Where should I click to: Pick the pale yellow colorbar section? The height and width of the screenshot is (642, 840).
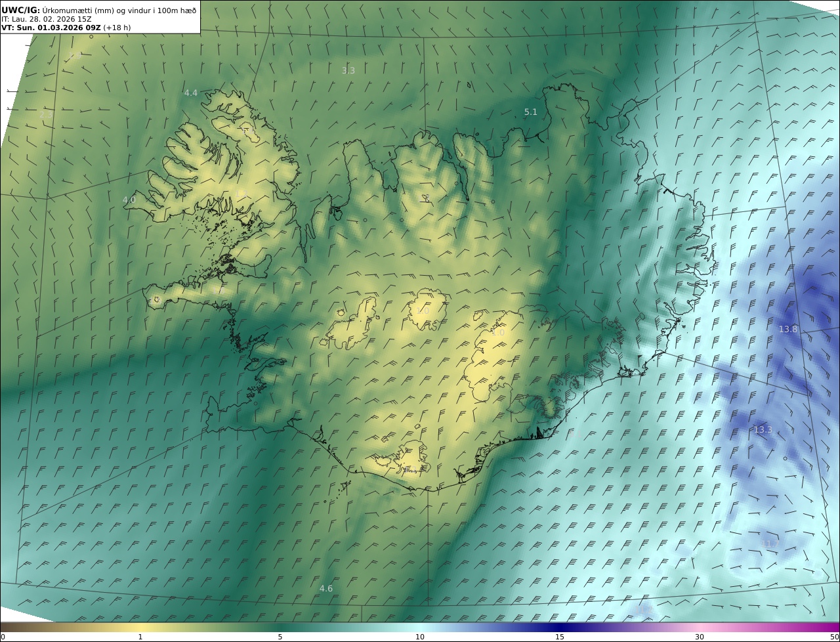tap(140, 627)
